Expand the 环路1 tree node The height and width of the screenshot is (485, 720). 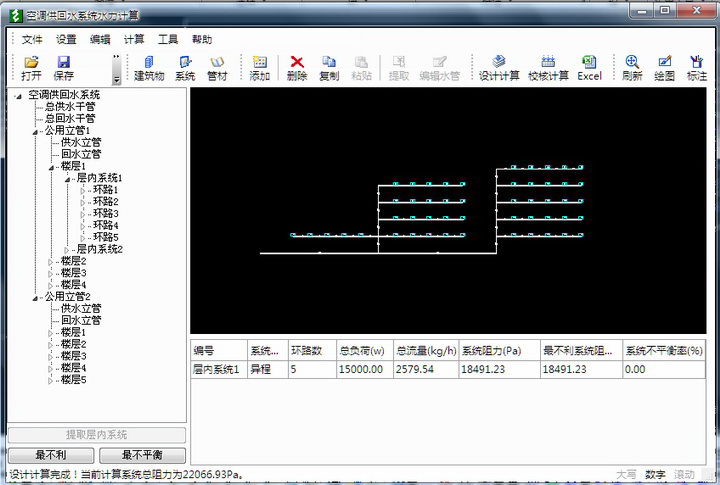[84, 190]
